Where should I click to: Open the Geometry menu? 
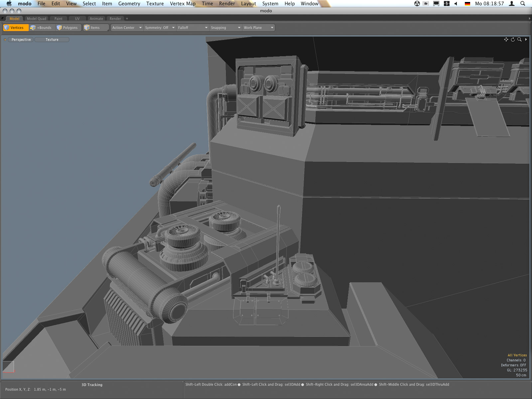point(129,4)
